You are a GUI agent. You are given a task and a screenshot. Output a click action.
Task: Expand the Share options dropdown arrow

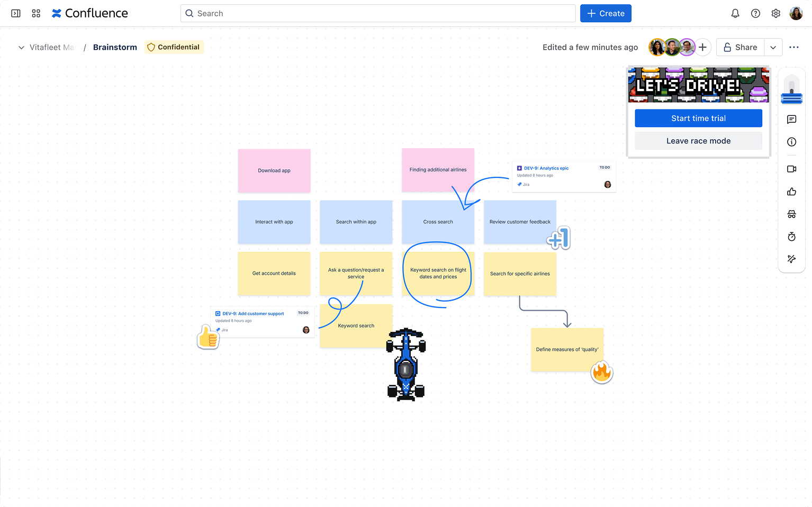coord(773,47)
